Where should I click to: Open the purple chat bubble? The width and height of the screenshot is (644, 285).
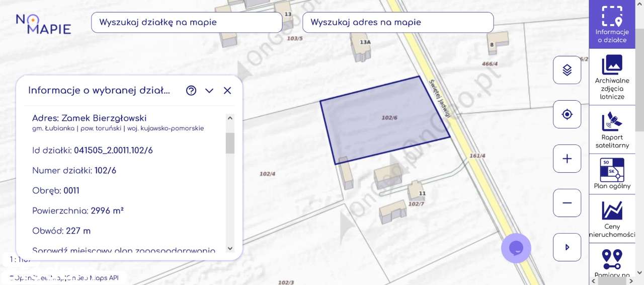pyautogui.click(x=516, y=248)
